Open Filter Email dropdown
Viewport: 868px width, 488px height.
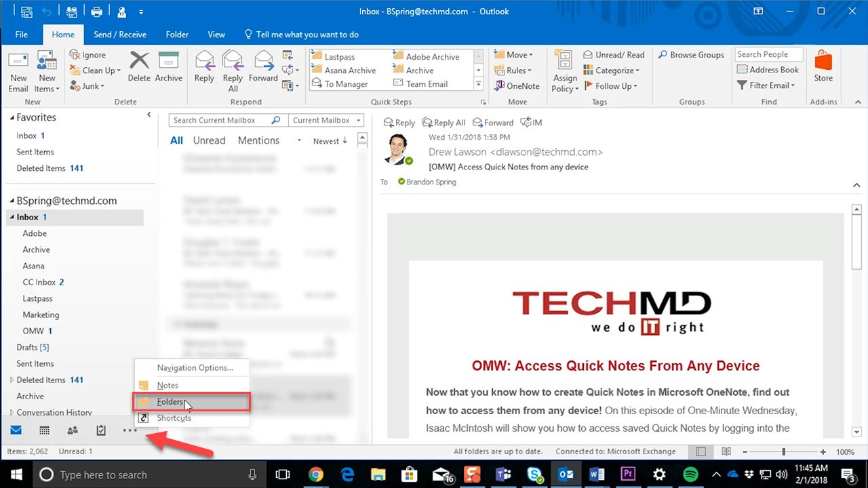pyautogui.click(x=765, y=85)
